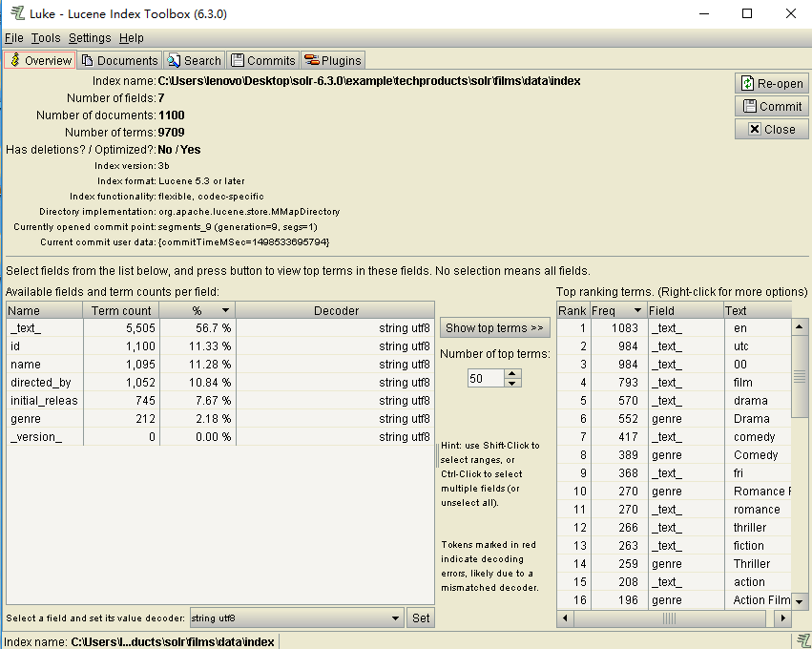Click the Plugins tab's plug icon
The image size is (812, 649).
tap(312, 60)
